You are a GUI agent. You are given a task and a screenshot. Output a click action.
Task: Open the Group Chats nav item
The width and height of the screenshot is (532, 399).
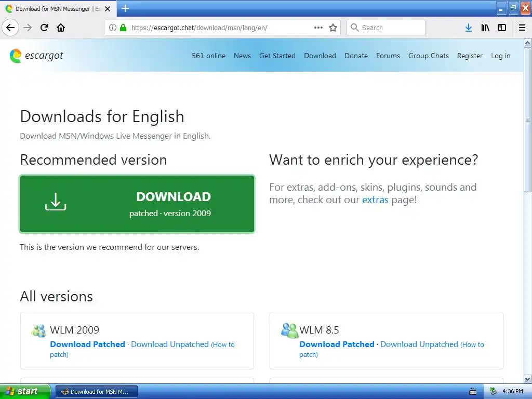pos(428,56)
